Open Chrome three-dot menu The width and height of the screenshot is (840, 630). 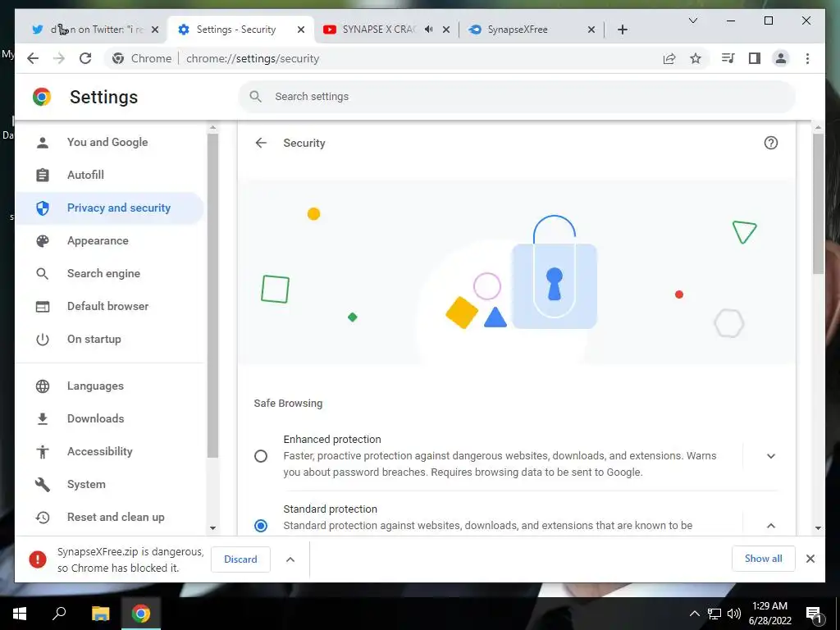point(807,58)
